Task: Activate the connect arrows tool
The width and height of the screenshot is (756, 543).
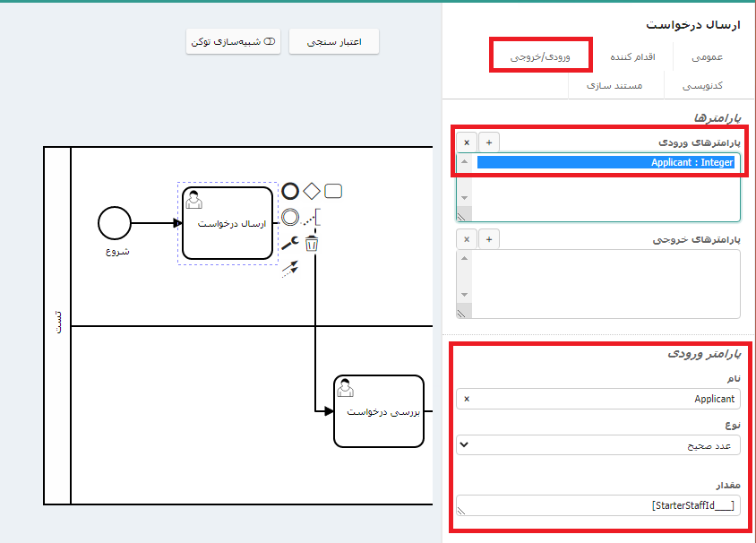Action: (290, 267)
